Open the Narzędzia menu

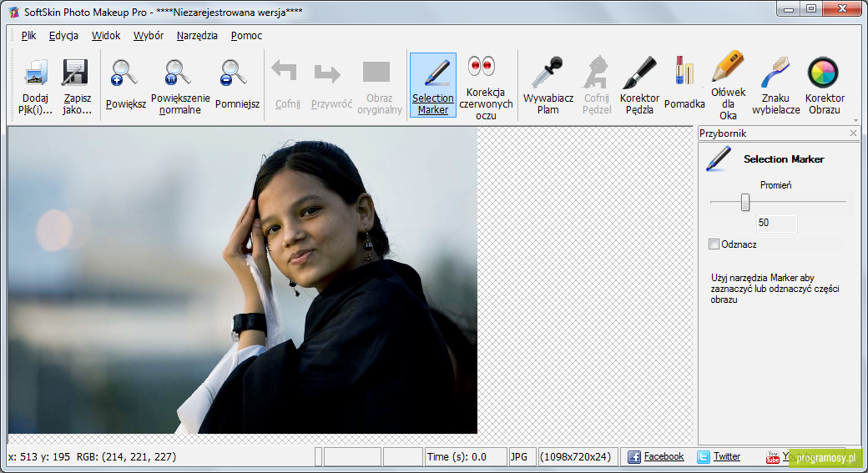(197, 35)
